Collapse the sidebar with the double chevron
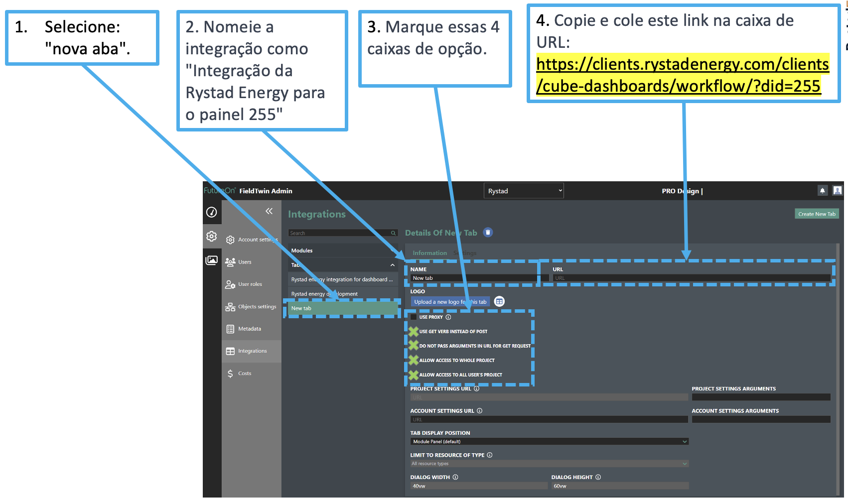Viewport: 848px width, 504px height. point(269,211)
